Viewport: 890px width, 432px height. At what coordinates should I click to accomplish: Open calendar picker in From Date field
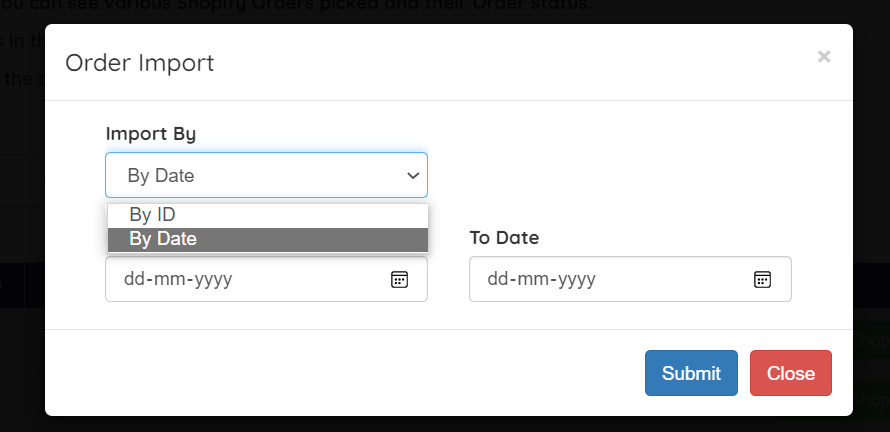point(398,279)
